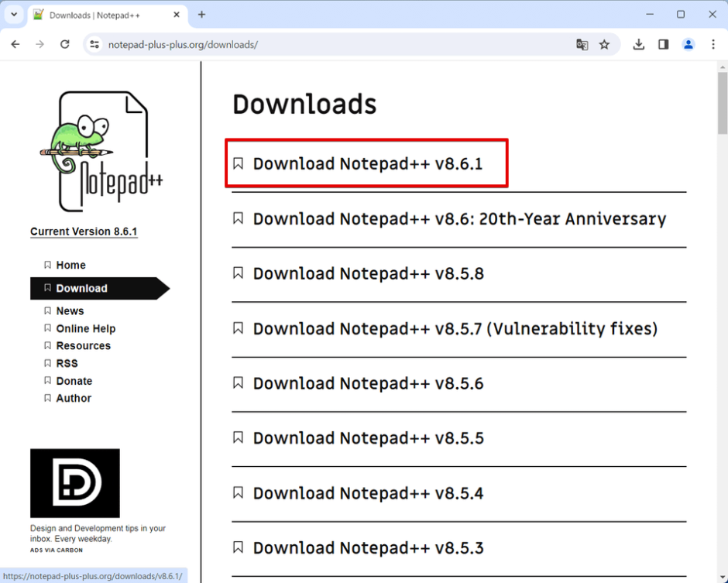The width and height of the screenshot is (728, 583).
Task: Open Chrome three-dot menu
Action: click(713, 45)
